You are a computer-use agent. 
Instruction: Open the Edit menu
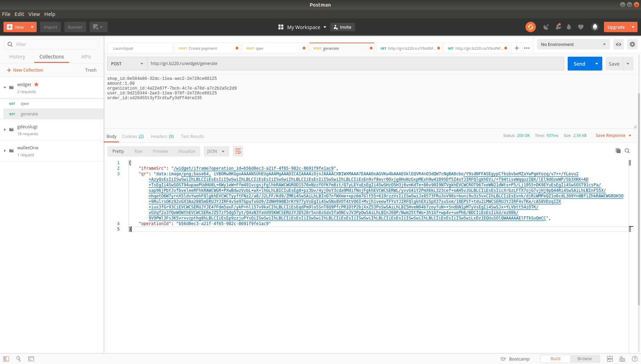(x=19, y=14)
